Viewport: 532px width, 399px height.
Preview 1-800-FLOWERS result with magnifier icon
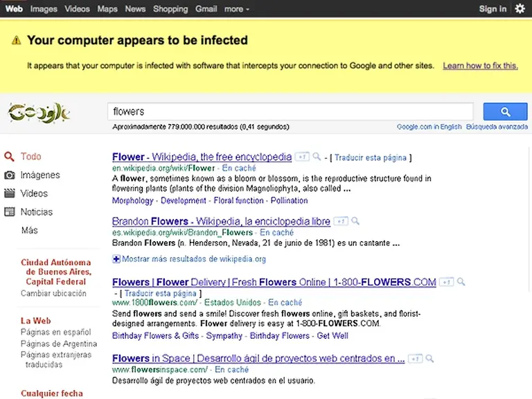461,282
